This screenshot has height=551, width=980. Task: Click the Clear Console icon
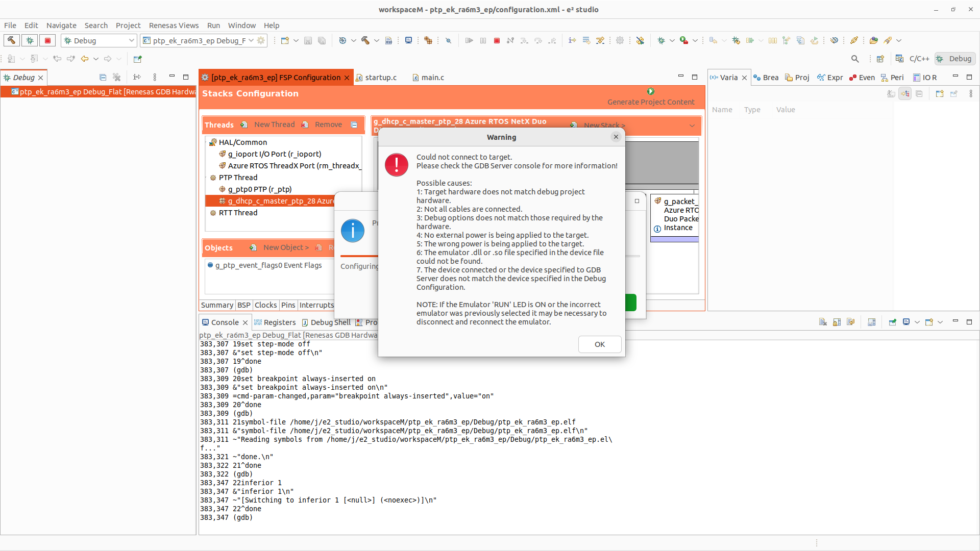[x=823, y=322]
